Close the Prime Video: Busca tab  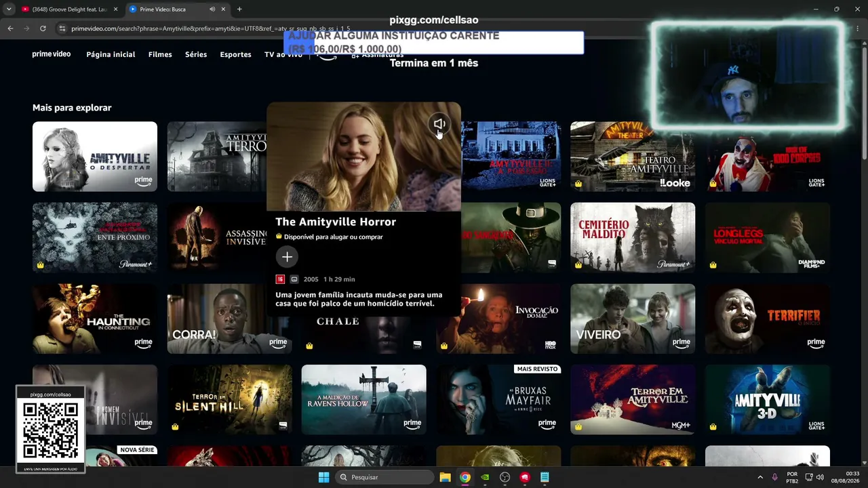(224, 9)
